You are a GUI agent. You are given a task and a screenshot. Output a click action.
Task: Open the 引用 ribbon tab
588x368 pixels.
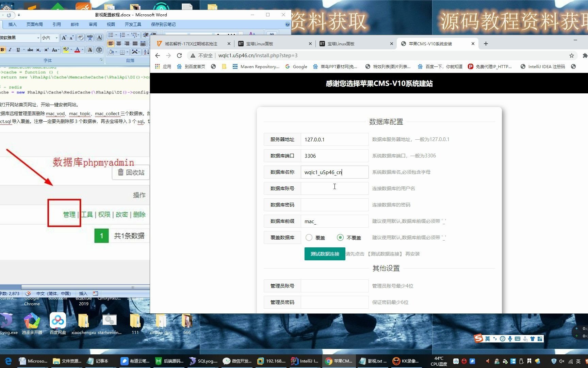(56, 24)
